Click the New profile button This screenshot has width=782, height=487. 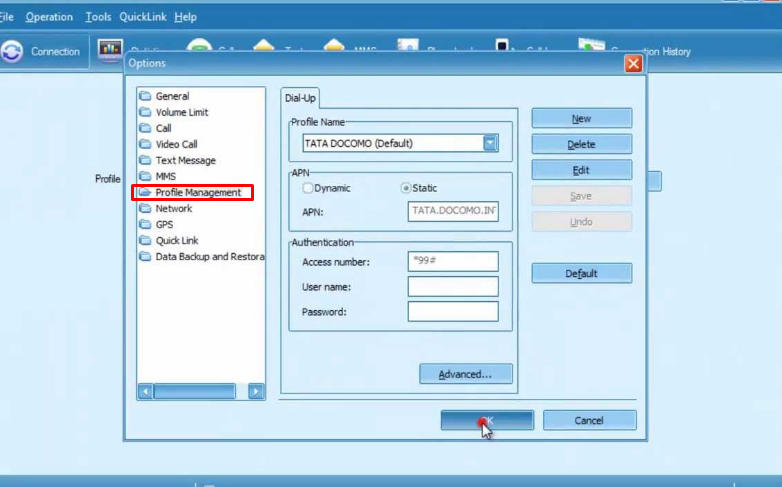pyautogui.click(x=582, y=119)
